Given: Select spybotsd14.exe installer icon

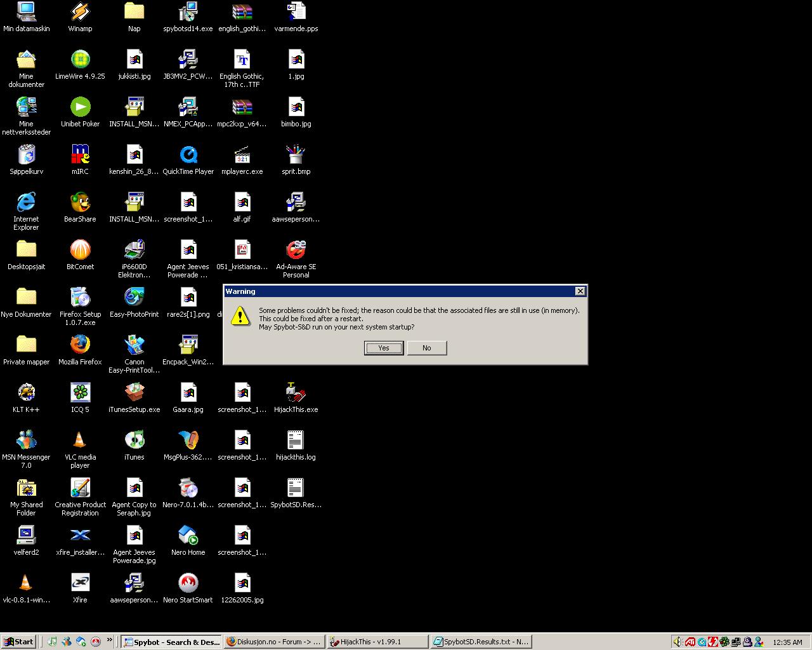Looking at the screenshot, I should coord(188,17).
